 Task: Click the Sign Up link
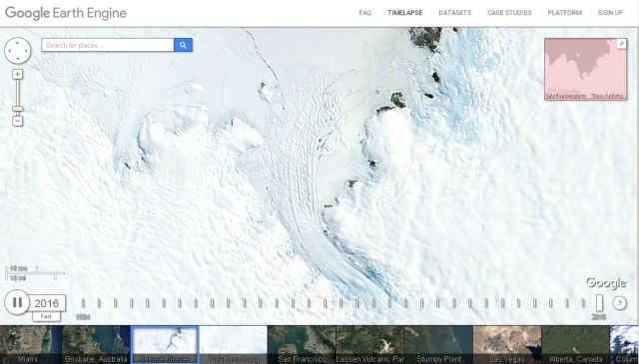point(610,13)
